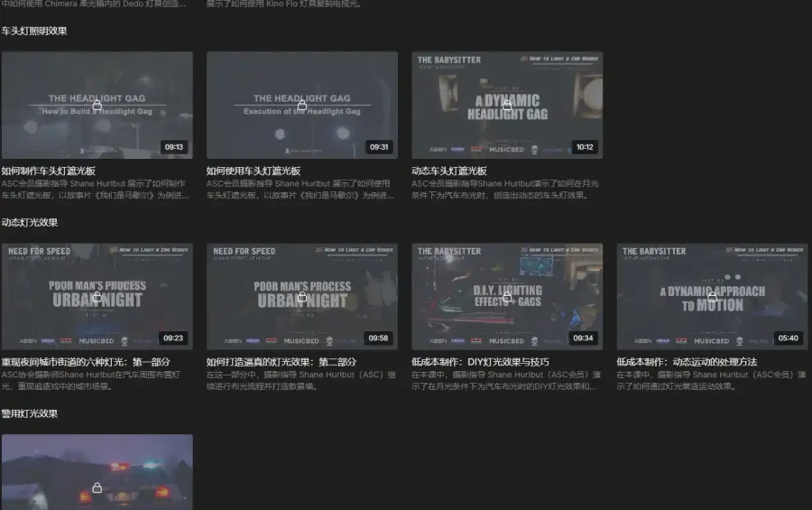
Task: Open the 'How to Build a Headlight Gag' thumbnail
Action: 97,105
